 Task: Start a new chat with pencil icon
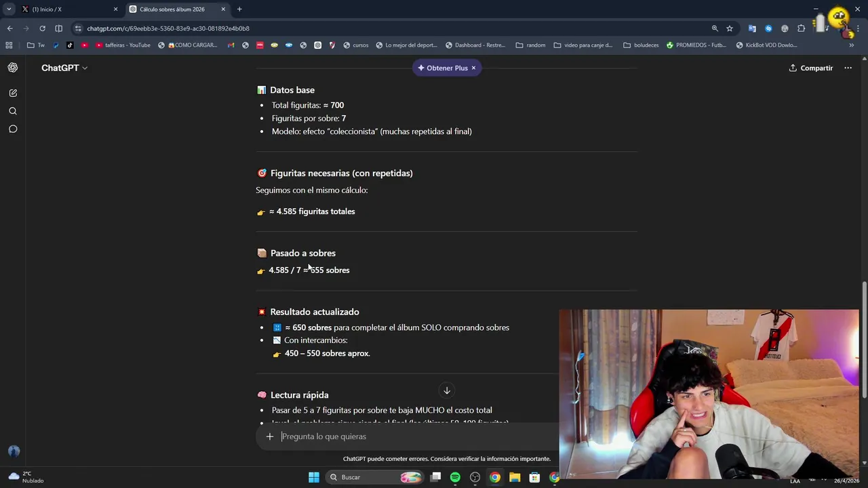[13, 93]
